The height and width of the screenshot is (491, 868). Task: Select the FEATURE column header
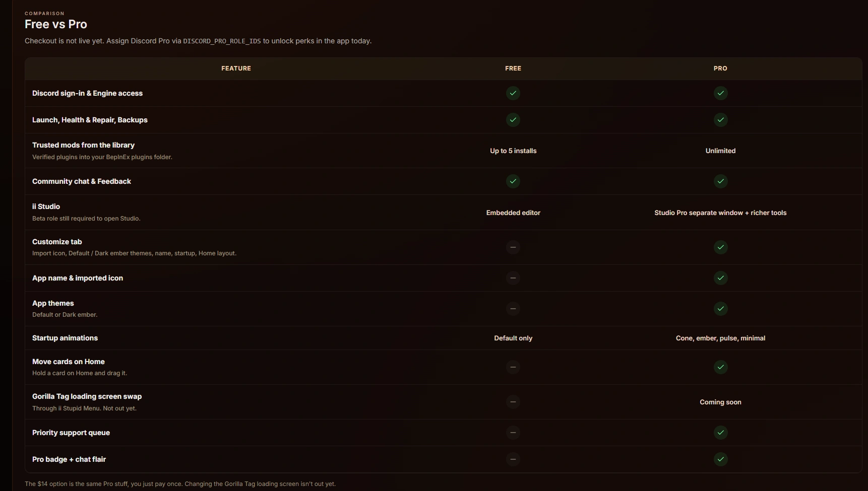tap(236, 68)
